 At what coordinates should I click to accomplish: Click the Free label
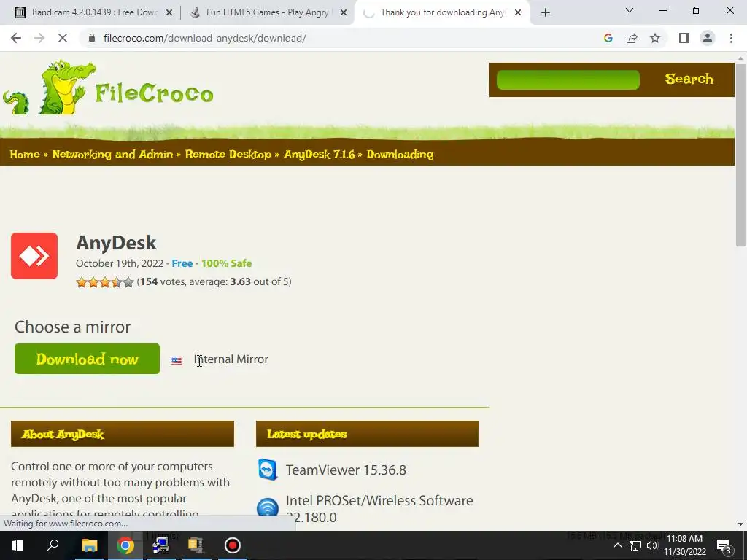[182, 263]
